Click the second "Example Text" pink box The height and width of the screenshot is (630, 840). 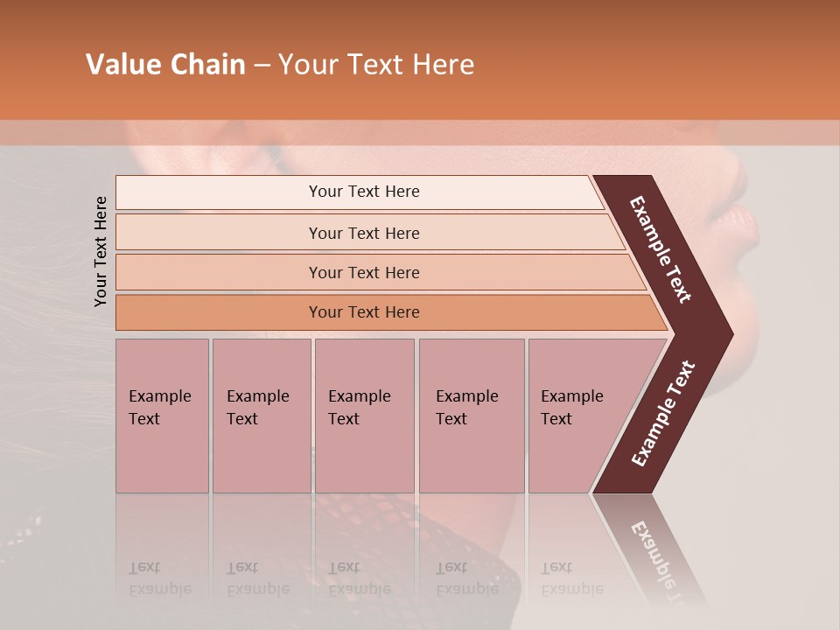tap(261, 415)
